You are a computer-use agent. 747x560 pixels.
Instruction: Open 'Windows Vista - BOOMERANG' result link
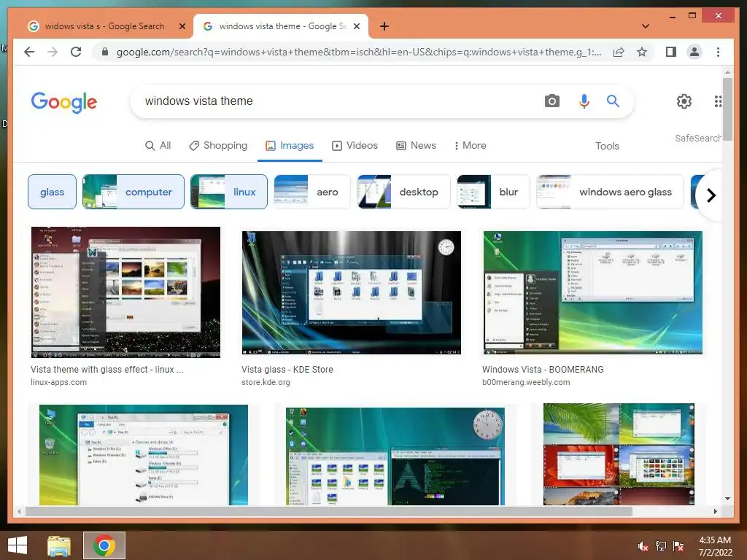543,369
